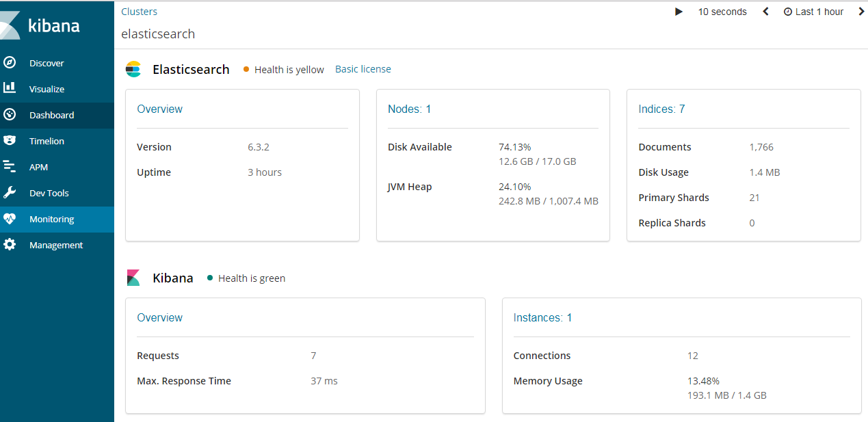The width and height of the screenshot is (868, 422).
Task: Open Management gear icon
Action: point(10,245)
